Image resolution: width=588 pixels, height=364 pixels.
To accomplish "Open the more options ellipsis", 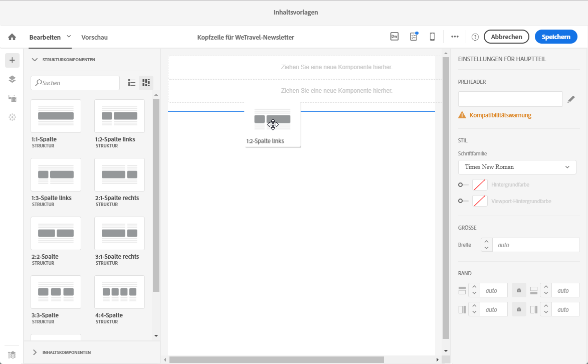I will pyautogui.click(x=455, y=37).
